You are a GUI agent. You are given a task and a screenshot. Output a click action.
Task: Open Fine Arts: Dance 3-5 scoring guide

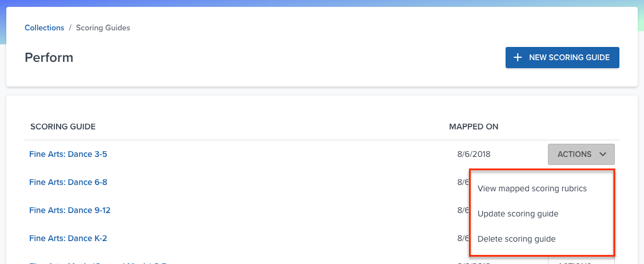coord(68,154)
